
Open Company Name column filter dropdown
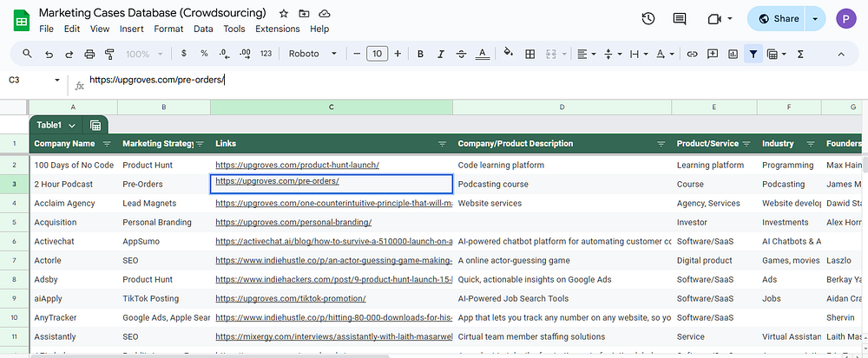[107, 144]
